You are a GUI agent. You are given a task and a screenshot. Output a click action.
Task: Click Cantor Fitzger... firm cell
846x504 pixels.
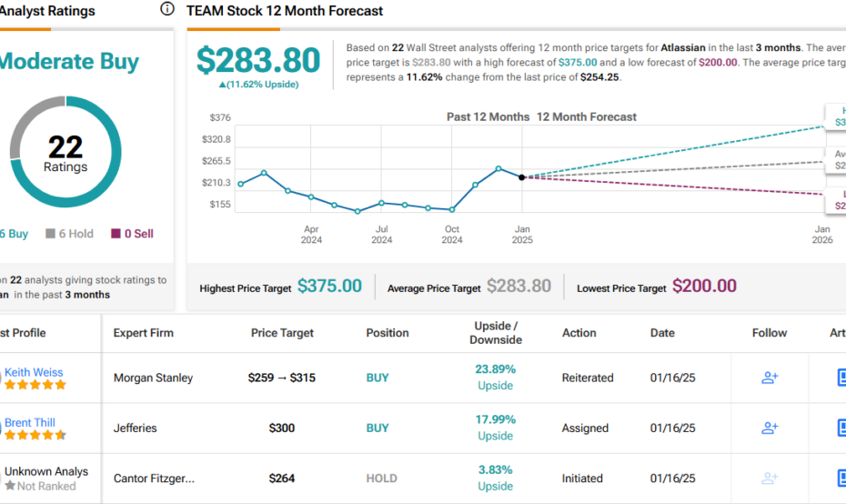[x=154, y=479]
